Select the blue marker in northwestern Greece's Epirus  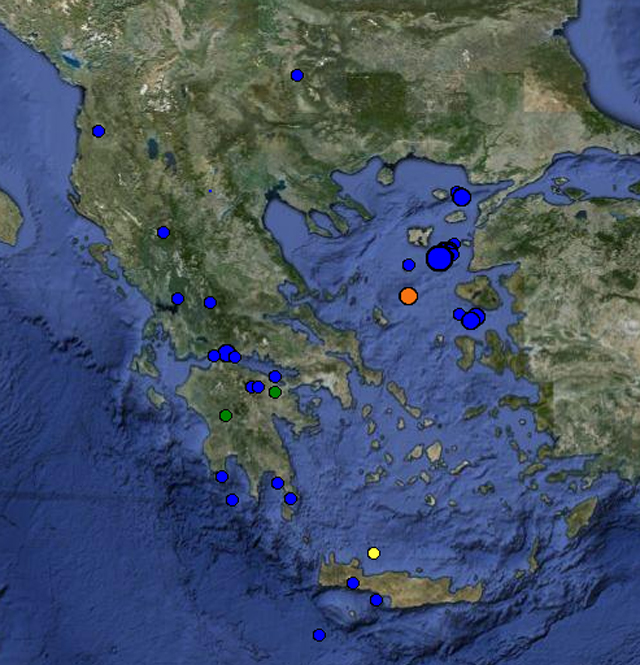pos(163,233)
